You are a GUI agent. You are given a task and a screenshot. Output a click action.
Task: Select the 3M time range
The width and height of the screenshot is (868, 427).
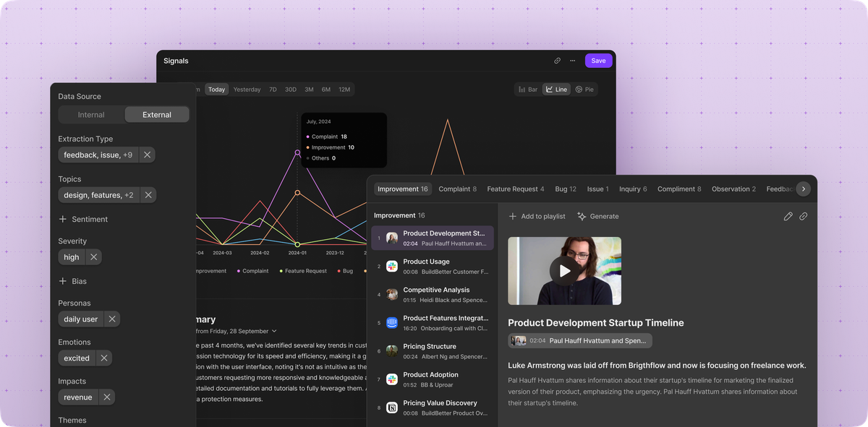pos(309,90)
